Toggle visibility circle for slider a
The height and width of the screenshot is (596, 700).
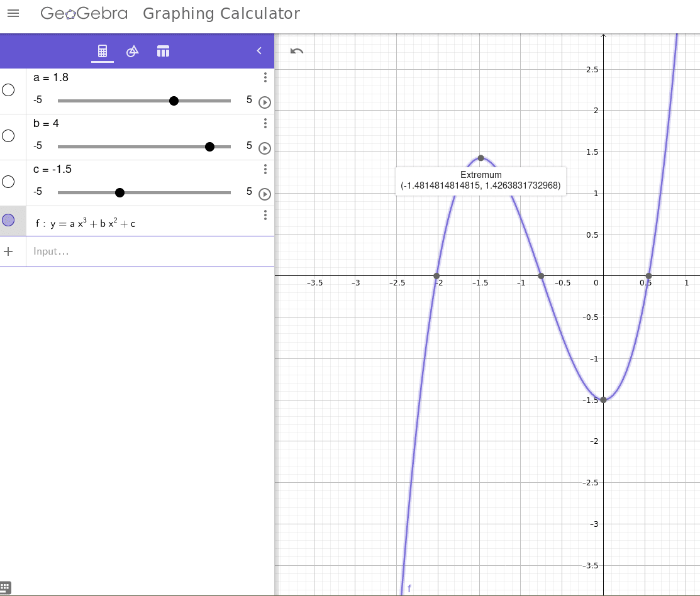point(8,90)
